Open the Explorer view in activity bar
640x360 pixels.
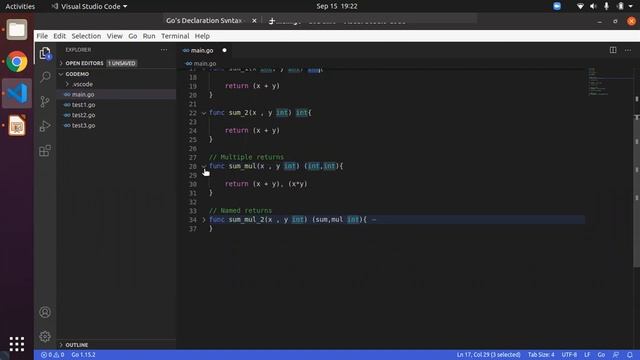click(45, 53)
